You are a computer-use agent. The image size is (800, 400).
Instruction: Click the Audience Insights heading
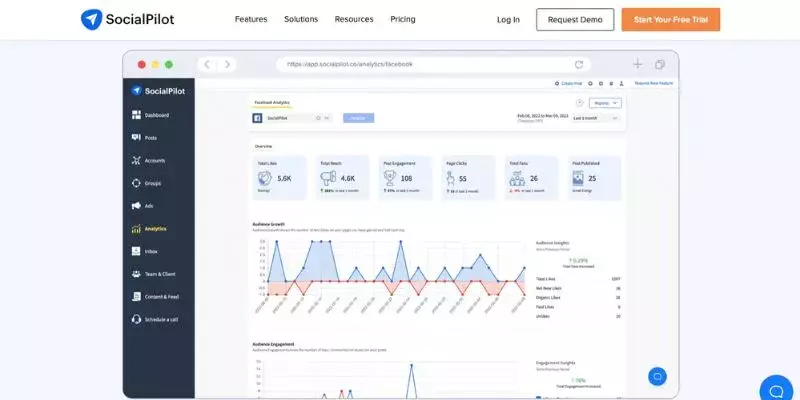click(552, 243)
